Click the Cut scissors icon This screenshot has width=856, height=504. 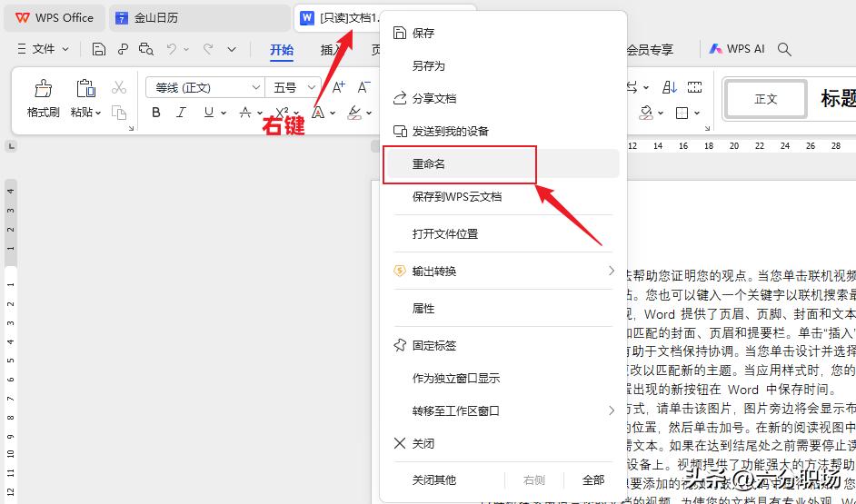[118, 87]
